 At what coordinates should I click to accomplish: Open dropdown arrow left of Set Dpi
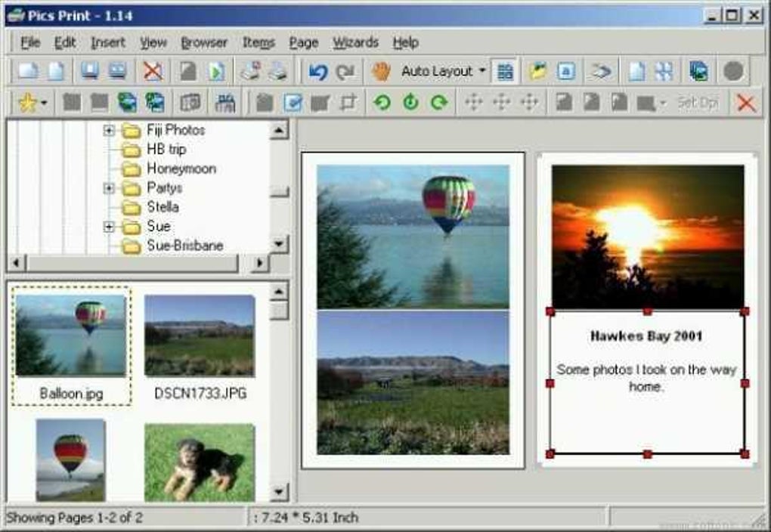663,103
